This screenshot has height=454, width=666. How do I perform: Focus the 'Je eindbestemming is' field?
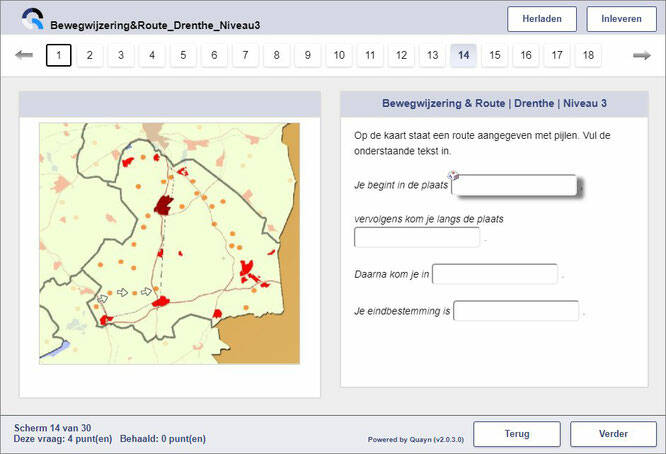(x=516, y=311)
